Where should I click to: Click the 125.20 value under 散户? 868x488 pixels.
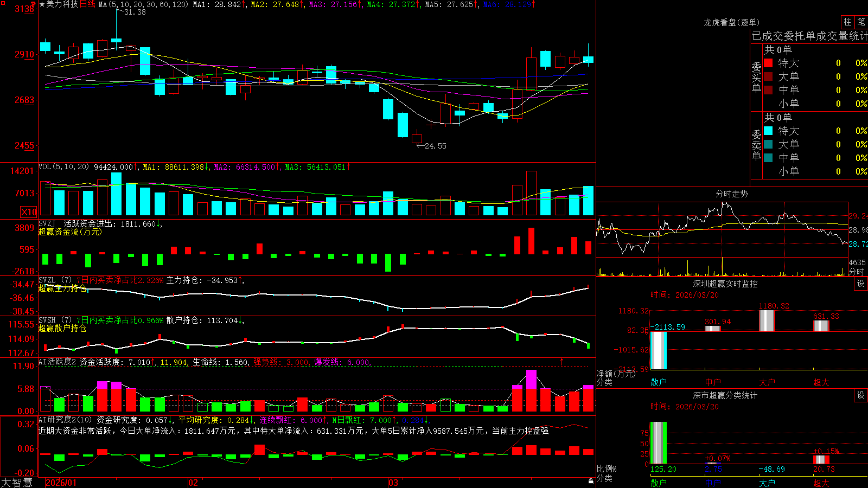[x=663, y=469]
